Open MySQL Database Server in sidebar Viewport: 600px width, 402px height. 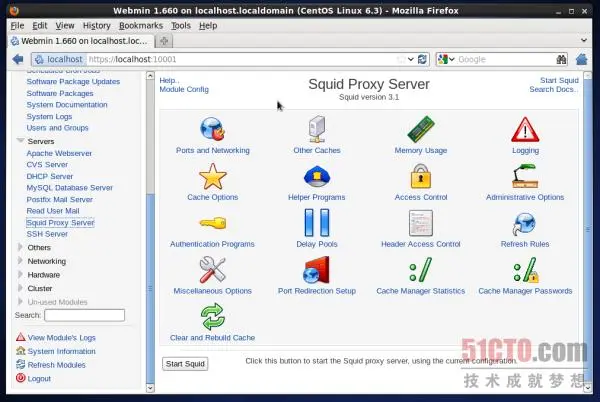click(x=70, y=187)
